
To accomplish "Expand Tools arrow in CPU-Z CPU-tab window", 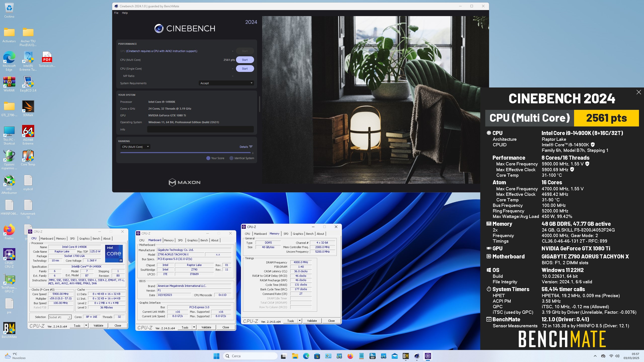I will [x=86, y=326].
